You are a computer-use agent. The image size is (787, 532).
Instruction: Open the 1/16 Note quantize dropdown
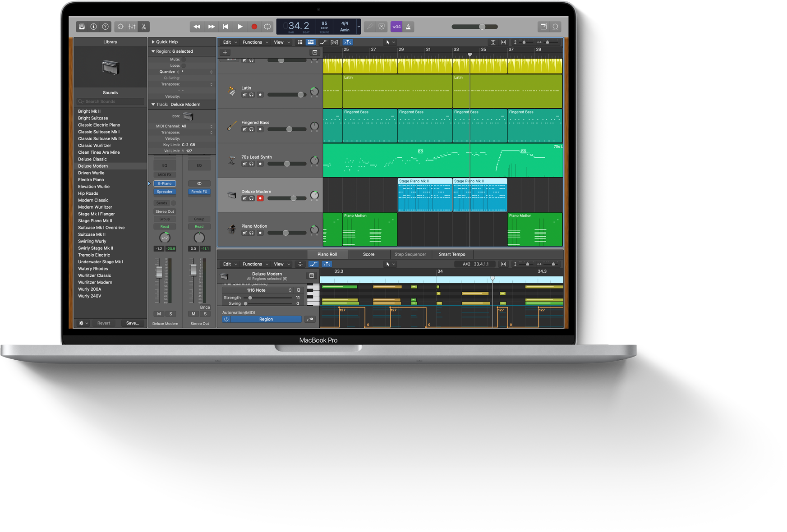click(x=269, y=290)
